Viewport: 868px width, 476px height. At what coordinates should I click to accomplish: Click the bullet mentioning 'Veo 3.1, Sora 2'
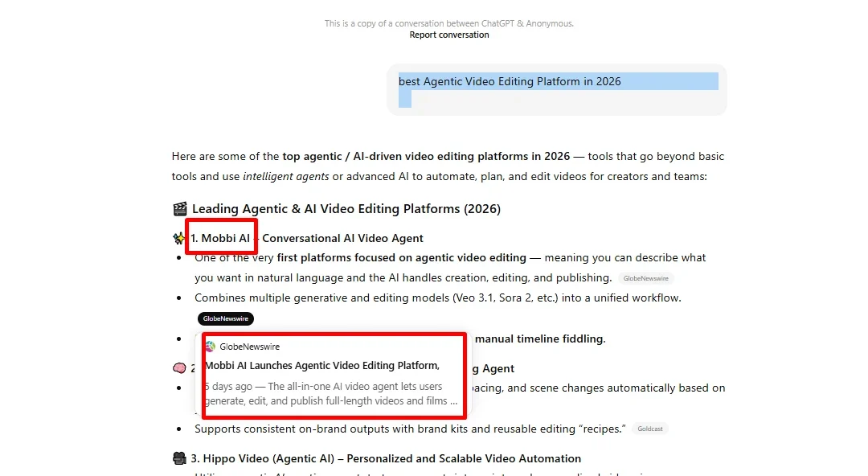[438, 297]
